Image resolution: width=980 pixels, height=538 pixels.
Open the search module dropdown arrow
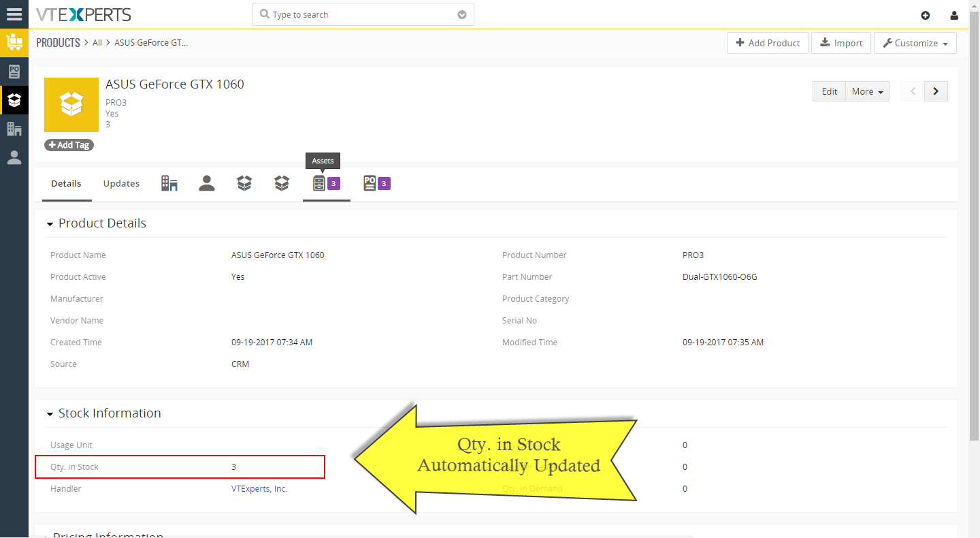pos(462,15)
